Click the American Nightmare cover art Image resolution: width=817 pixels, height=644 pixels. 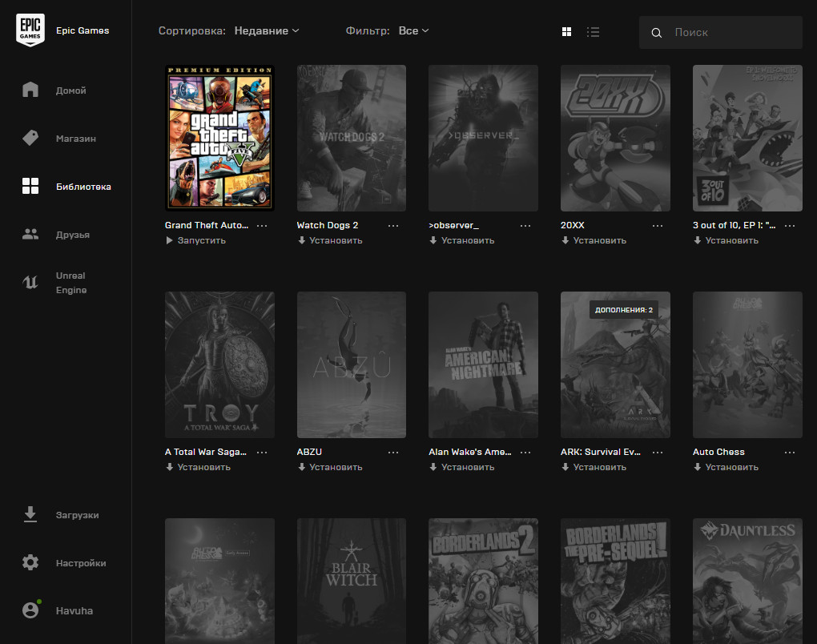point(483,364)
